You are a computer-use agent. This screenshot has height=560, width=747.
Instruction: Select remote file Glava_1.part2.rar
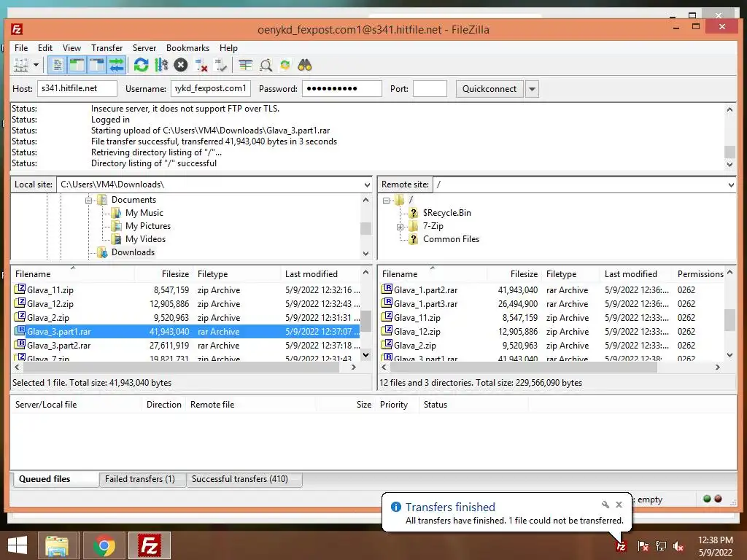click(x=425, y=290)
